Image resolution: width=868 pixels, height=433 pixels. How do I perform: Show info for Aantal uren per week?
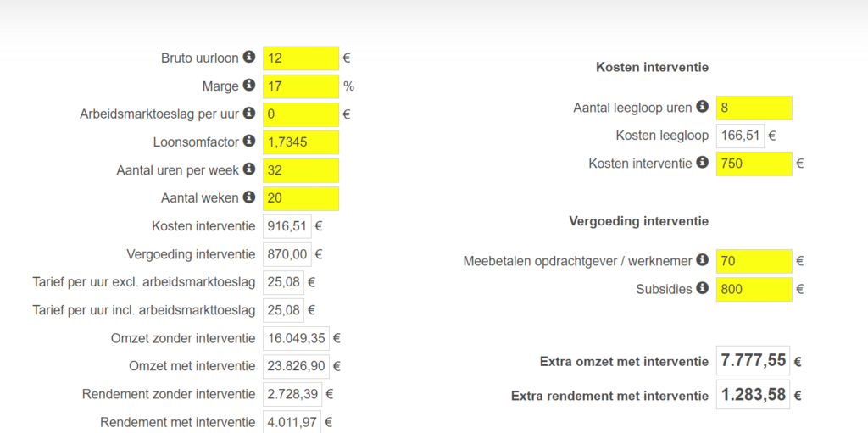(249, 169)
